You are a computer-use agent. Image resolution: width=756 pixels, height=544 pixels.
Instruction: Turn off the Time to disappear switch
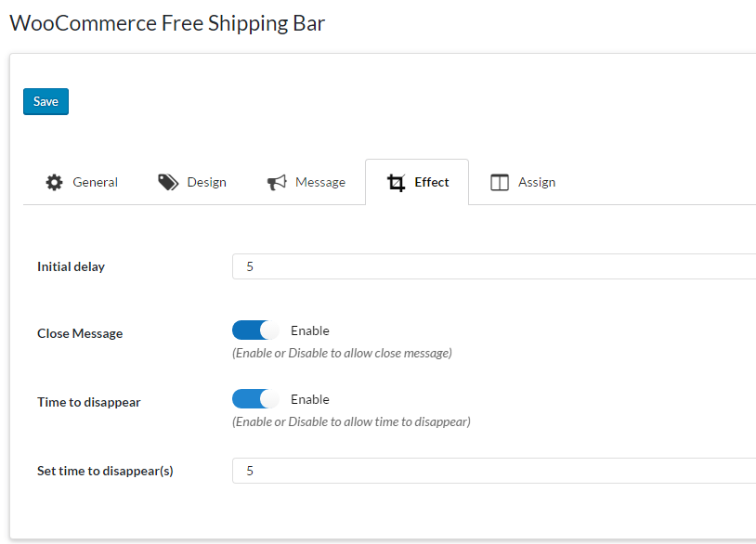[x=255, y=399]
